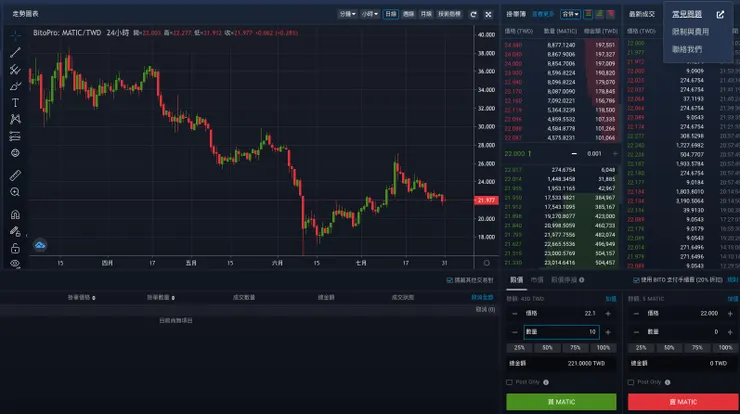Increase sell price with plus stepper

730,313
